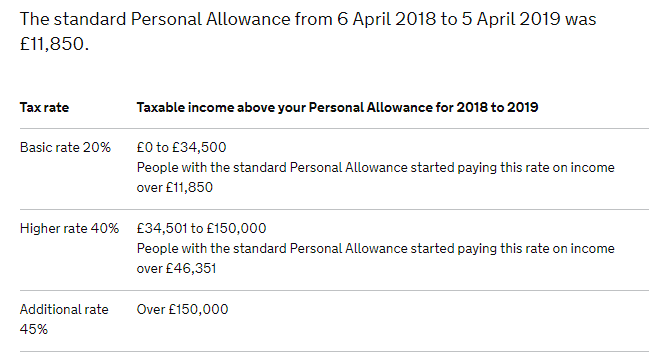The height and width of the screenshot is (364, 659).
Task: Click the divider between Basic and Higher rows
Action: (x=334, y=209)
